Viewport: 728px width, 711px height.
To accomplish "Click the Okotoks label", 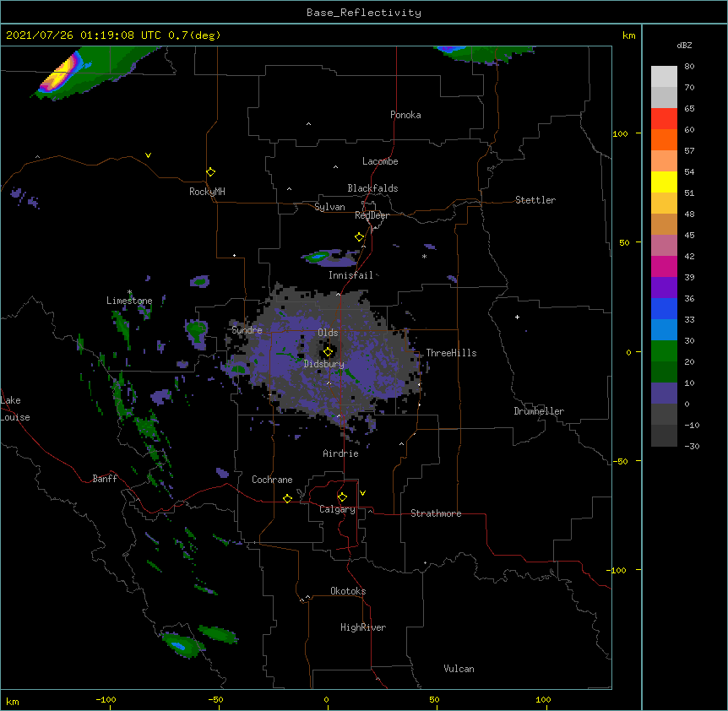I will [x=348, y=591].
